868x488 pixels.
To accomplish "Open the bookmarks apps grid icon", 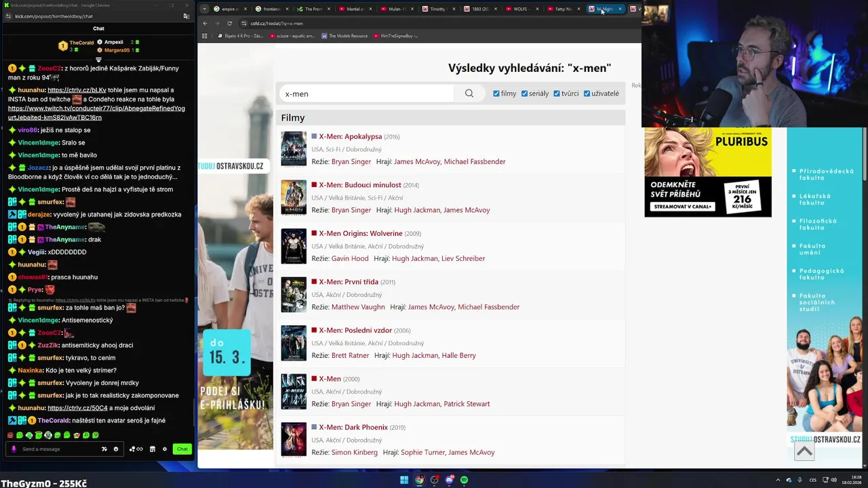I will tap(205, 36).
